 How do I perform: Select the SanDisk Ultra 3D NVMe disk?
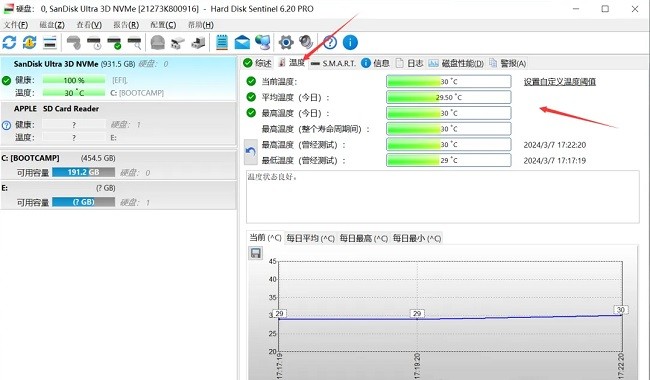click(x=118, y=78)
